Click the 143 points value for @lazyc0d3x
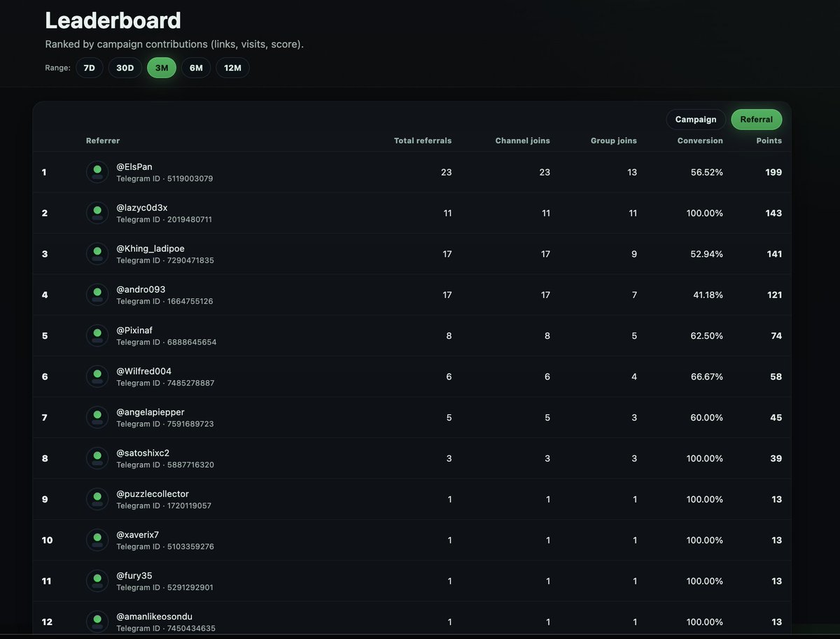The image size is (840, 639). [773, 213]
